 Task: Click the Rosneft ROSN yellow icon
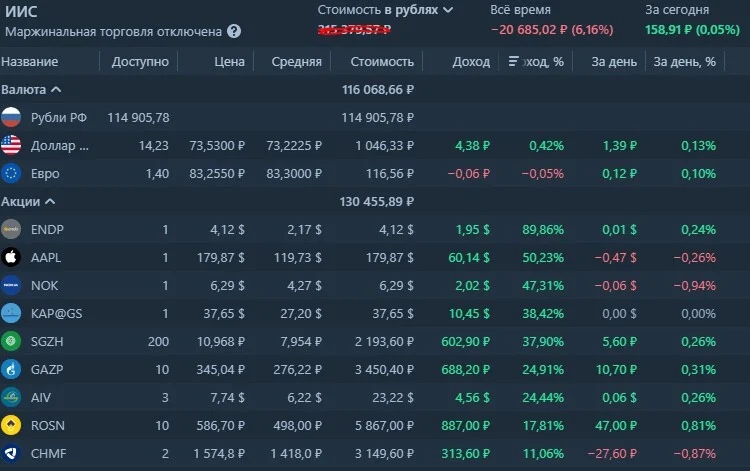(11, 425)
